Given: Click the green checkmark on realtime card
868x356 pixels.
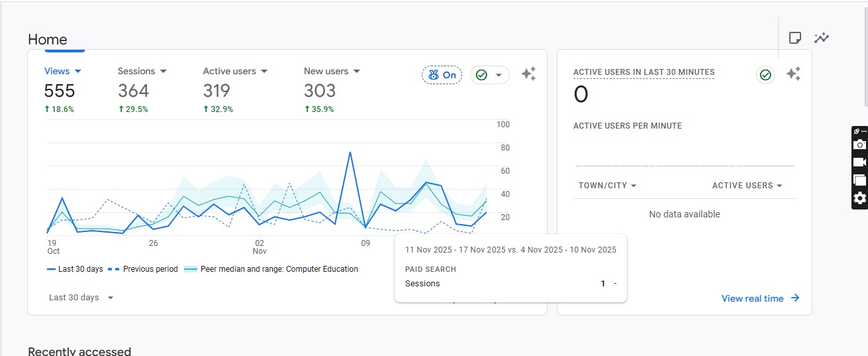Looking at the screenshot, I should tap(765, 75).
